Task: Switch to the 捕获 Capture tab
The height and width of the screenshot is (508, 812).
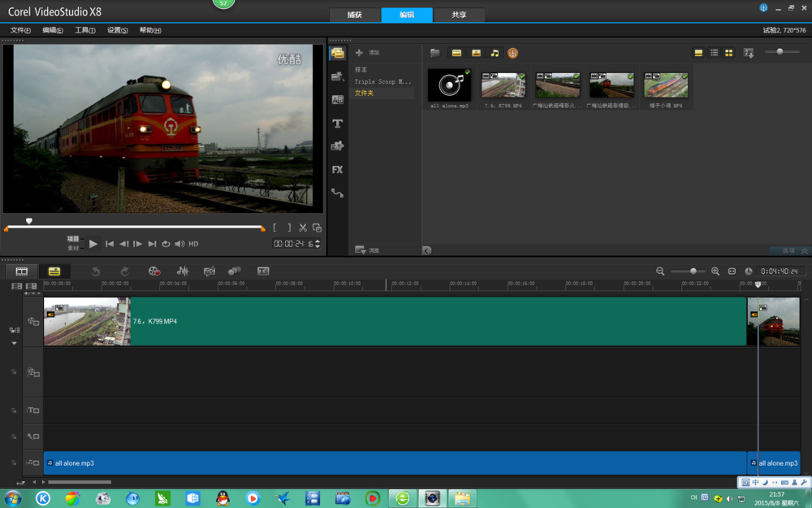Action: [355, 15]
